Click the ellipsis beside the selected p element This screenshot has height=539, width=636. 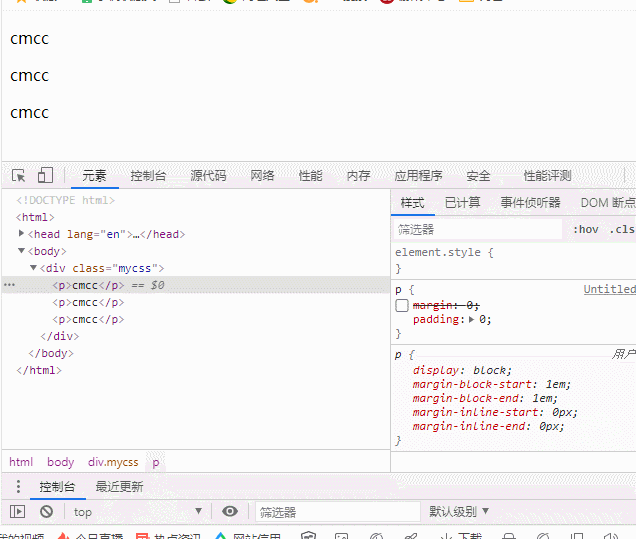(x=9, y=285)
